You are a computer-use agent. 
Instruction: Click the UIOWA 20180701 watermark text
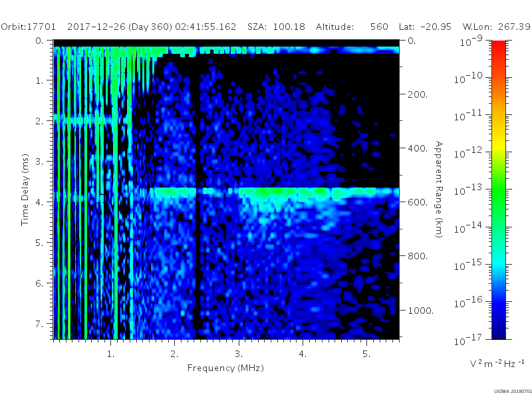pyautogui.click(x=513, y=392)
